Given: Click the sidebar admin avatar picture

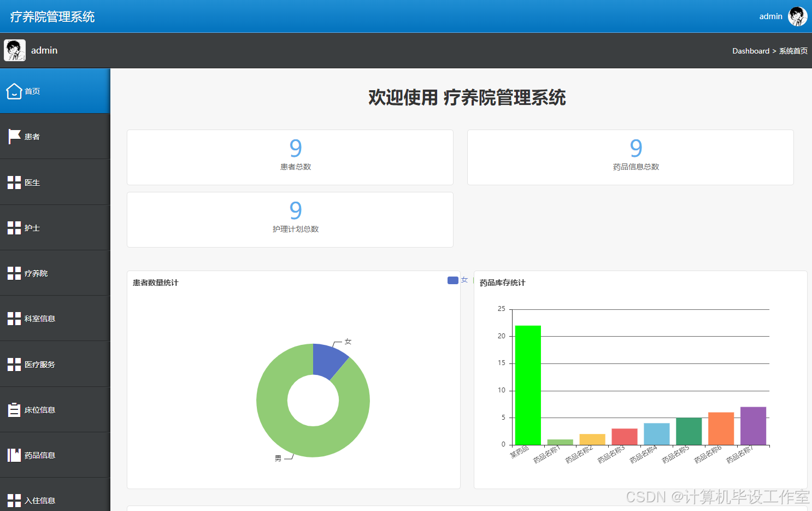Looking at the screenshot, I should tap(15, 50).
